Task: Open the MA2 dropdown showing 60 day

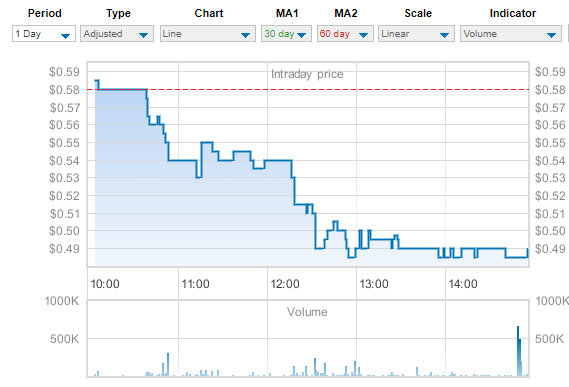Action: click(345, 34)
